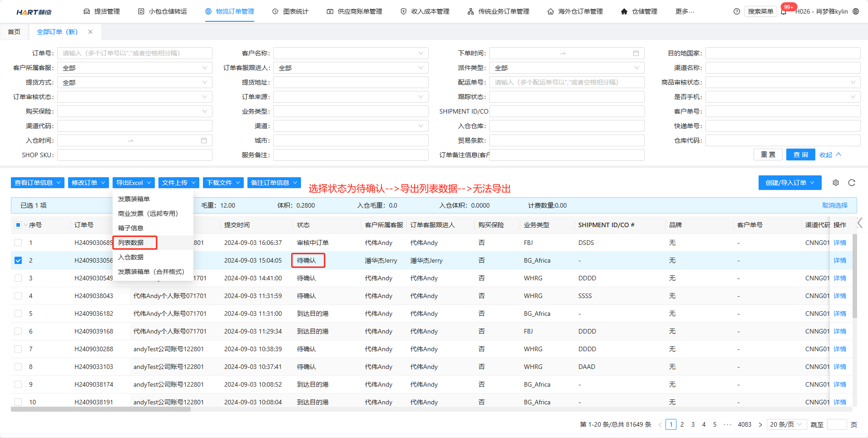Close the 全部订单 (新) tab
This screenshot has height=438, width=868.
coord(90,32)
